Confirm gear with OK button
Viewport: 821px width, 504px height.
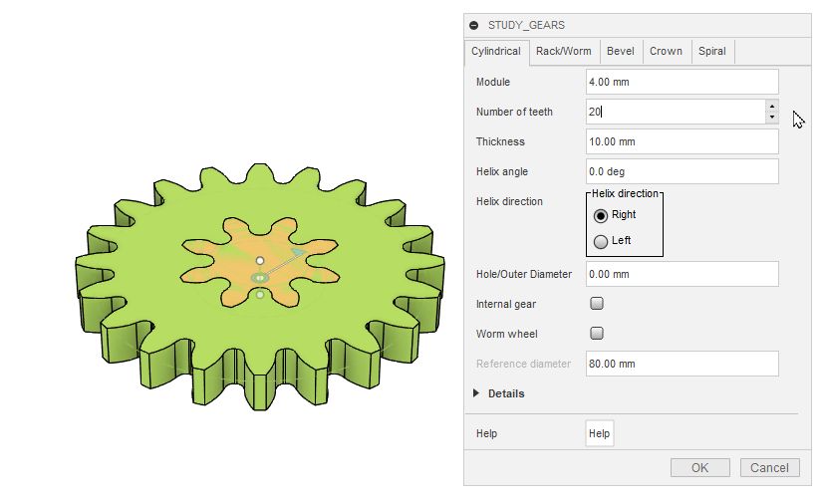(x=700, y=468)
